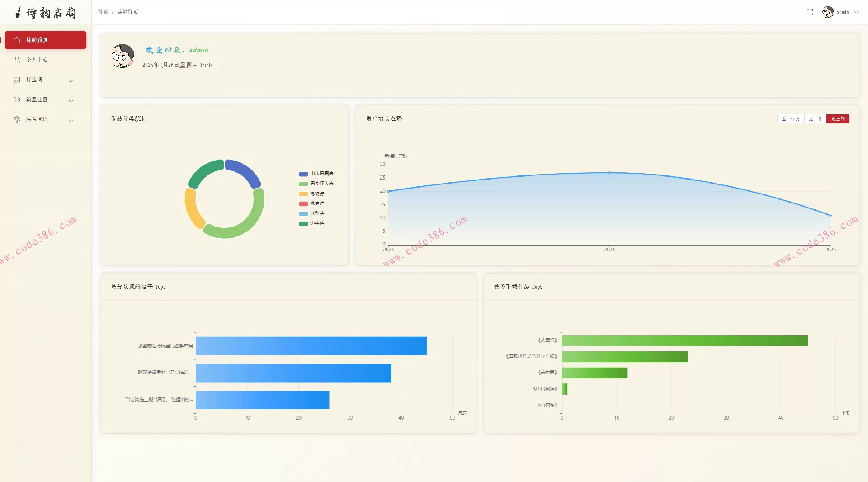This screenshot has height=482, width=868.
Task: Click the person icon for 个人中心
Action: click(x=17, y=60)
